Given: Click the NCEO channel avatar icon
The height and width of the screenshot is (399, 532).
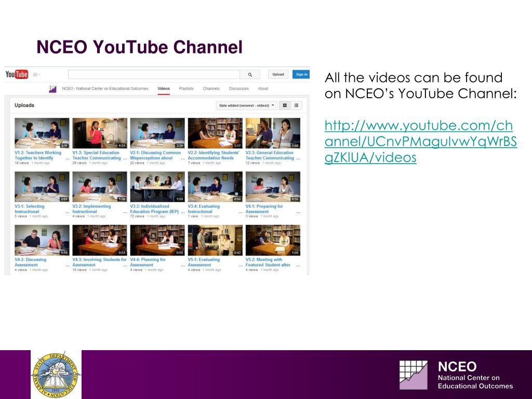Looking at the screenshot, I should click(x=52, y=89).
